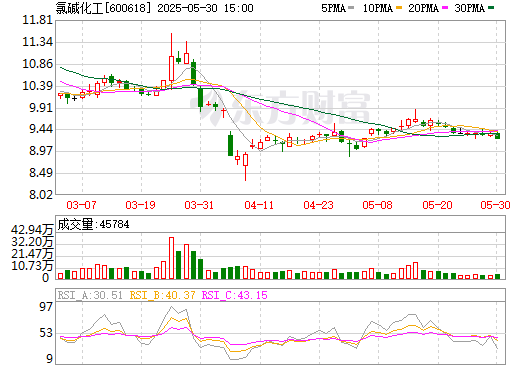Click the RSI_B:40.37 indicator label
520x365 pixels.
click(162, 295)
